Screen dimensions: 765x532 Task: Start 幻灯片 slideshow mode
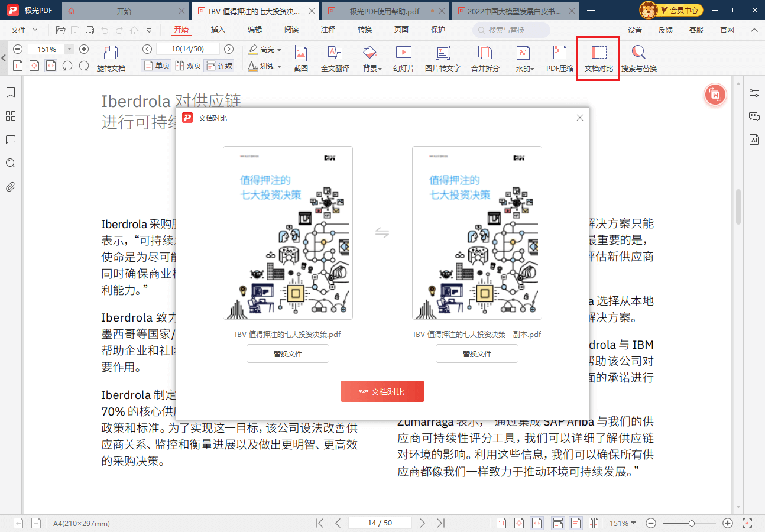click(404, 59)
